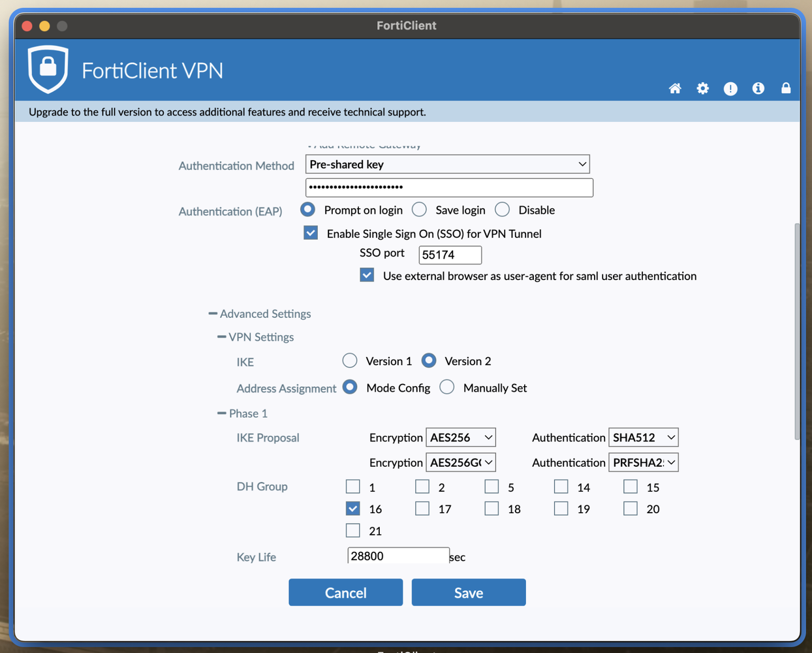This screenshot has height=653, width=812.
Task: Click the vertical scrollbar thumb
Action: pyautogui.click(x=796, y=331)
